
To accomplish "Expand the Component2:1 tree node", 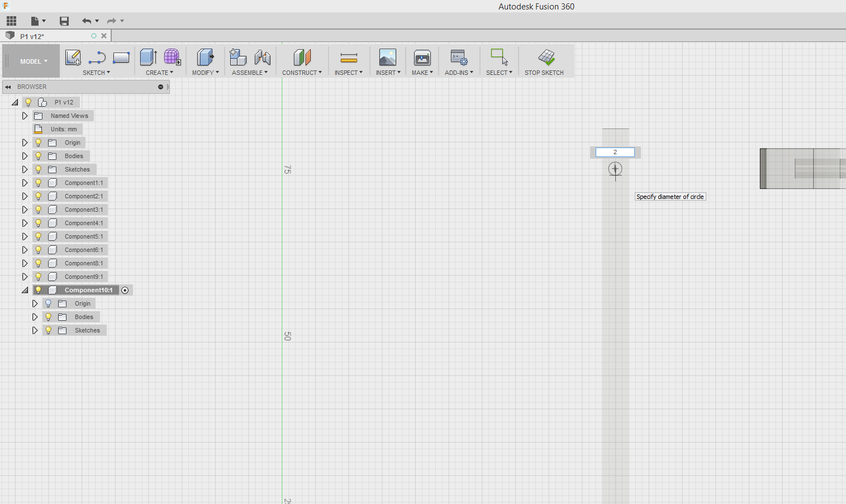I will pos(25,196).
